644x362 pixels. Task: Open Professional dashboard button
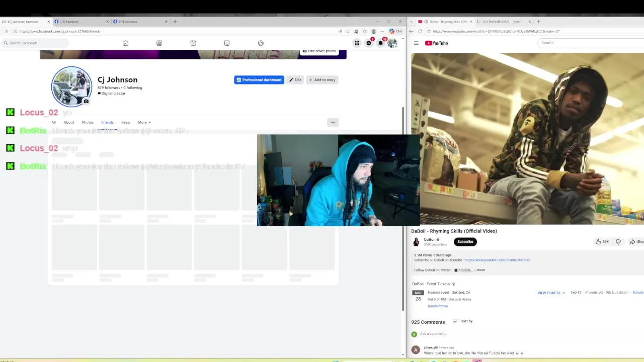coord(259,80)
